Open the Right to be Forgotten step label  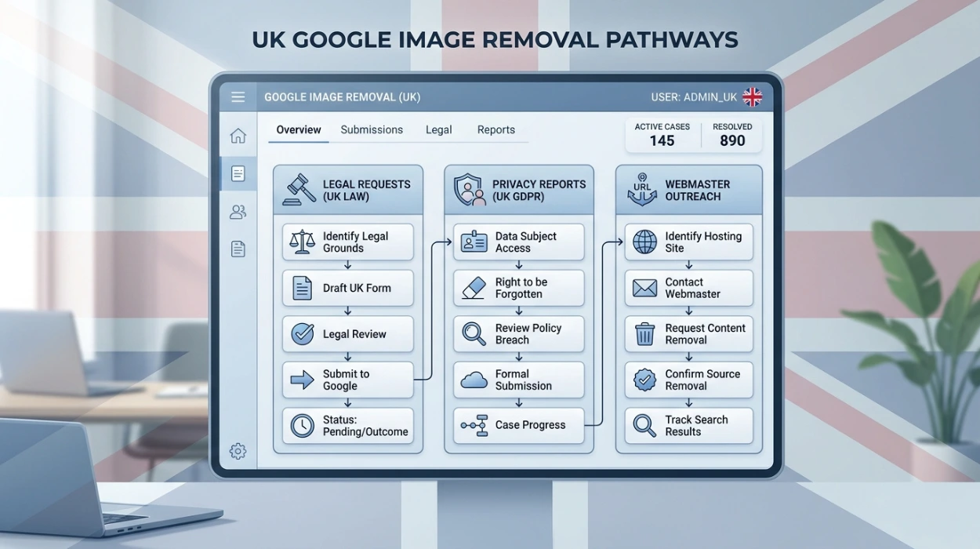pos(521,288)
